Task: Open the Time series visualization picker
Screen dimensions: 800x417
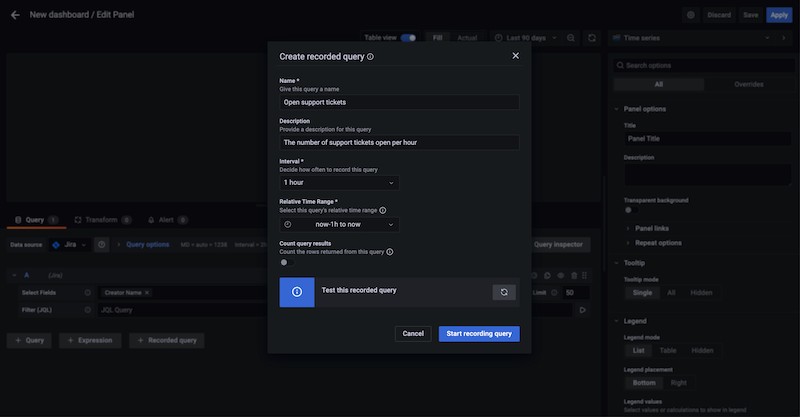Action: coord(688,38)
